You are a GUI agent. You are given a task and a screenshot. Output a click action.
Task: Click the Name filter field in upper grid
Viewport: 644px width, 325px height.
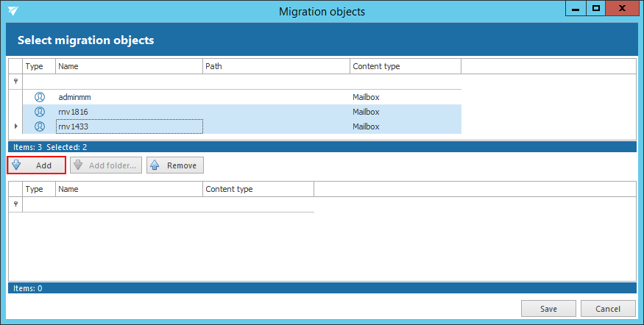[x=129, y=82]
